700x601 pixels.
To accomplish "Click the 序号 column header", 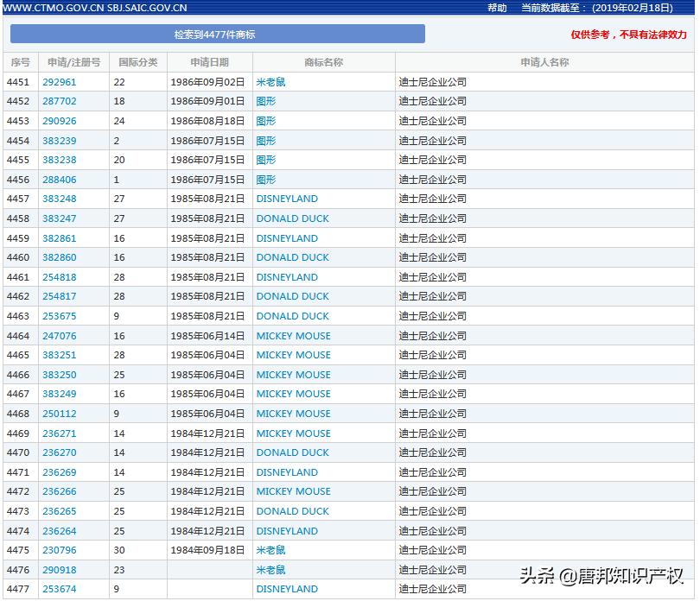I will 19,61.
